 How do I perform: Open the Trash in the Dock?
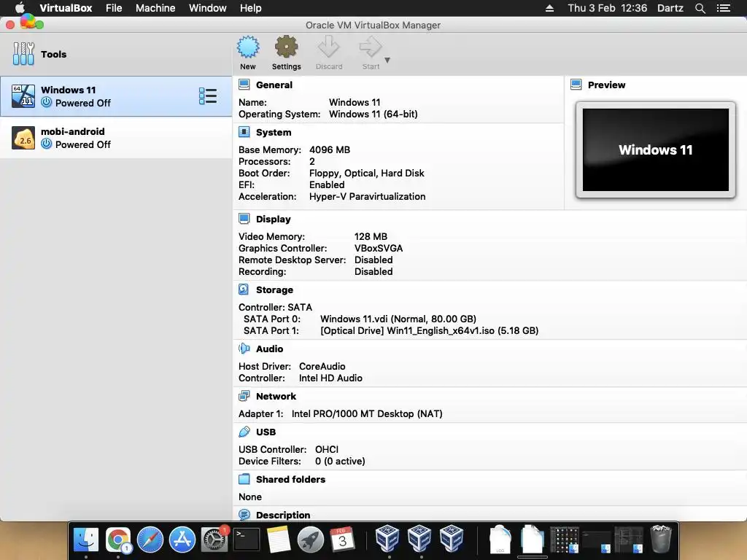[x=661, y=539]
